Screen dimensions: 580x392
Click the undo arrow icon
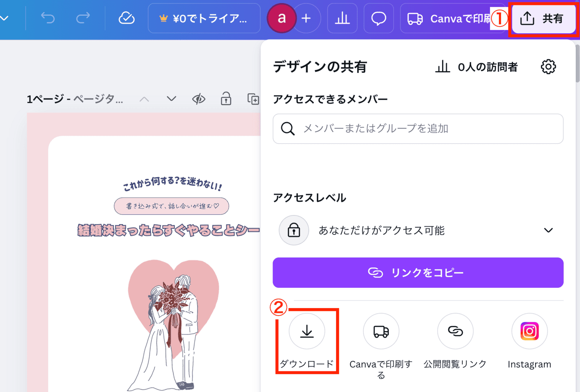click(48, 18)
